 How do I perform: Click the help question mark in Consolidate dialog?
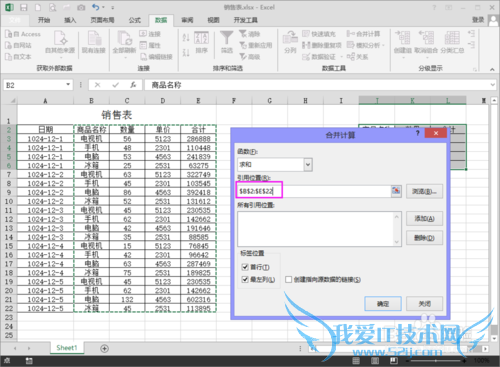pos(417,133)
